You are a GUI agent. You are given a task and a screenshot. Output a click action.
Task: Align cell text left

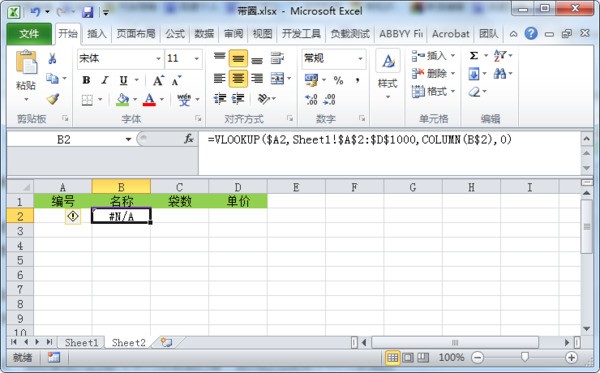tap(220, 79)
